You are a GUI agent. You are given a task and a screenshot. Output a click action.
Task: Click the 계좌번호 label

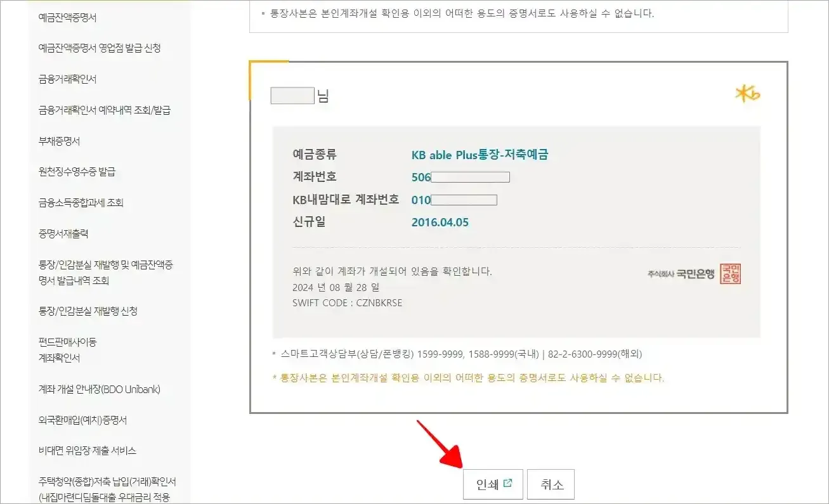coord(315,177)
